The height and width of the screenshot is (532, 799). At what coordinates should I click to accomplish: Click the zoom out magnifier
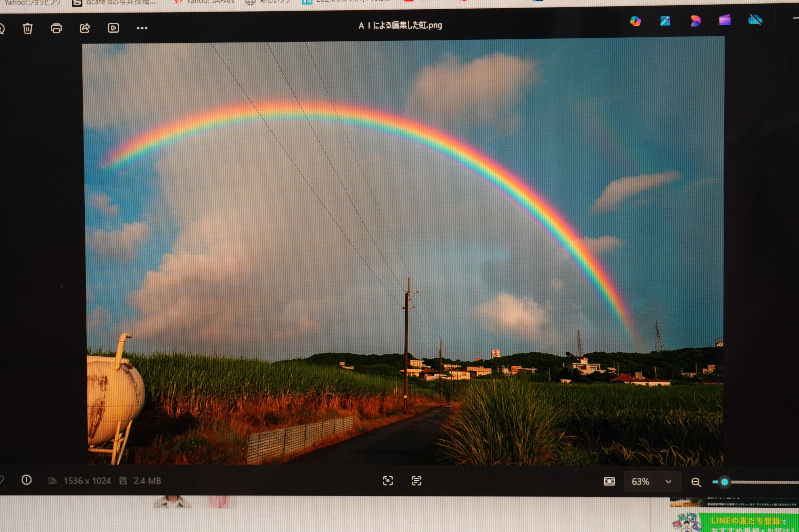(x=696, y=482)
